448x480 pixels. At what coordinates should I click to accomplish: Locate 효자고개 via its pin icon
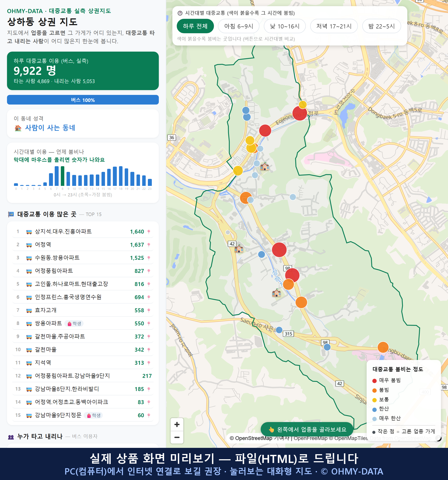click(149, 311)
